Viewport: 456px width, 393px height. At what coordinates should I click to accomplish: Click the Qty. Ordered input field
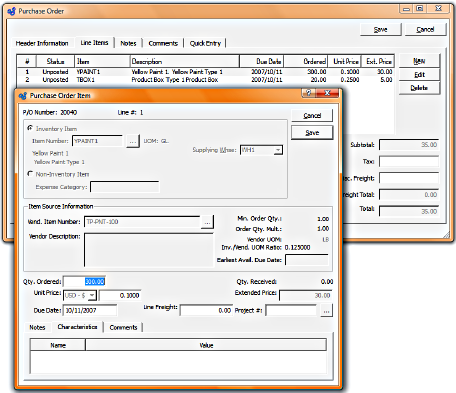pyautogui.click(x=85, y=282)
